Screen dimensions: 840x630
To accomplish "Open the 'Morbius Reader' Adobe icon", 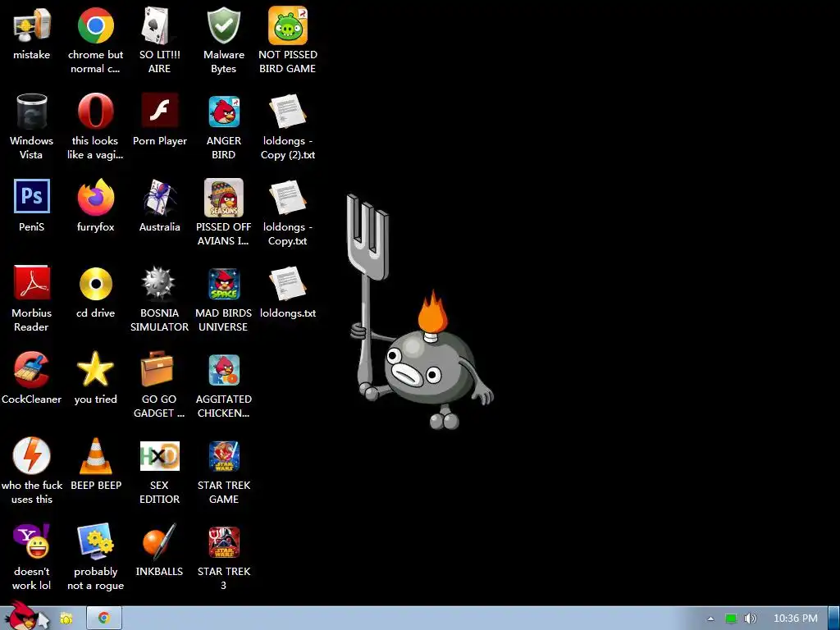I will pos(32,283).
